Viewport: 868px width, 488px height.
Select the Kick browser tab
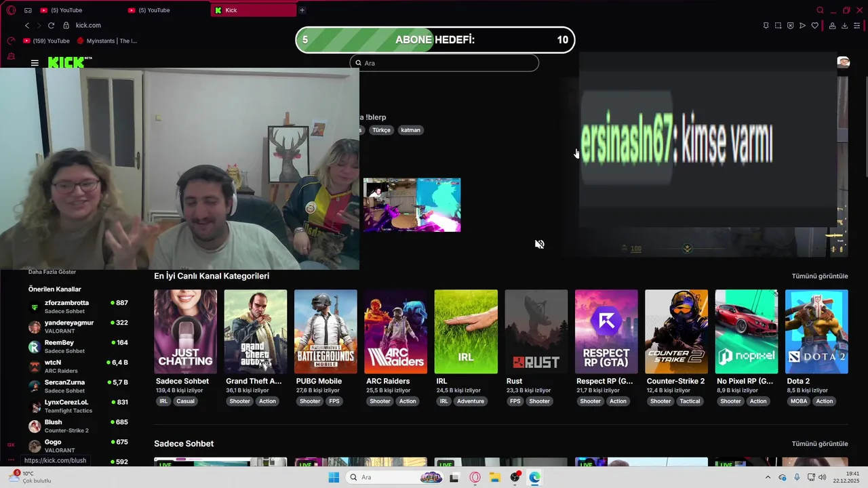click(x=254, y=10)
